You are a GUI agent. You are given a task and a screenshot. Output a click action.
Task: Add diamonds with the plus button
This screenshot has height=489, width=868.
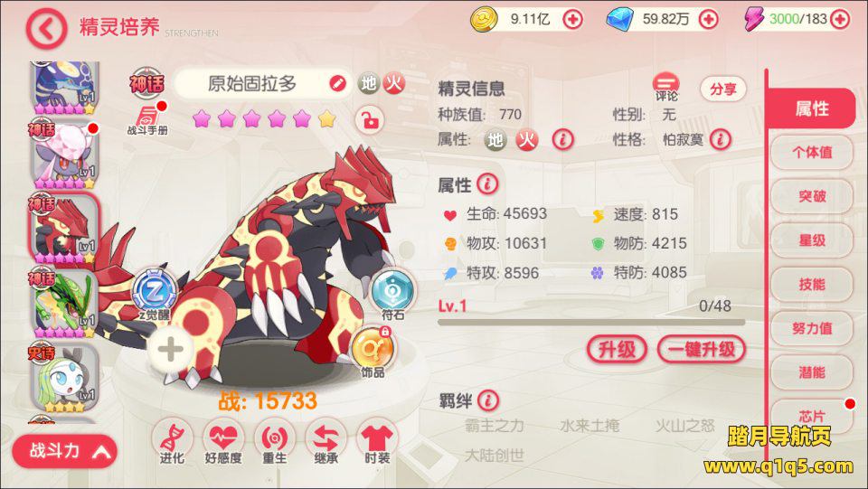[x=708, y=20]
